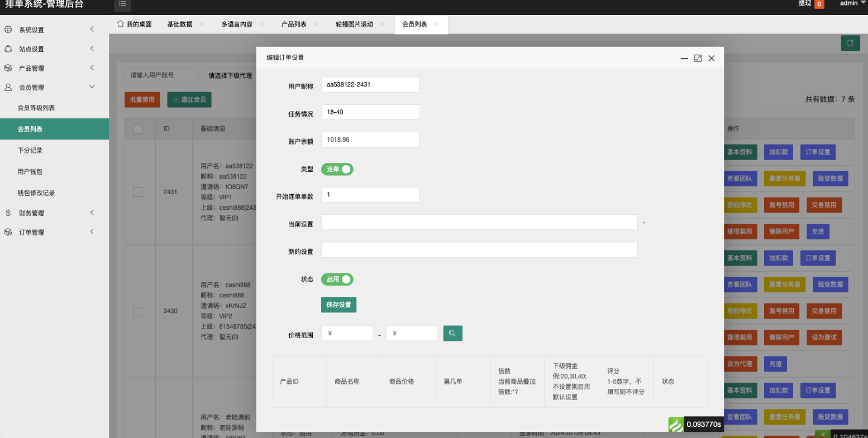Click the system settings gear icon

click(8, 30)
